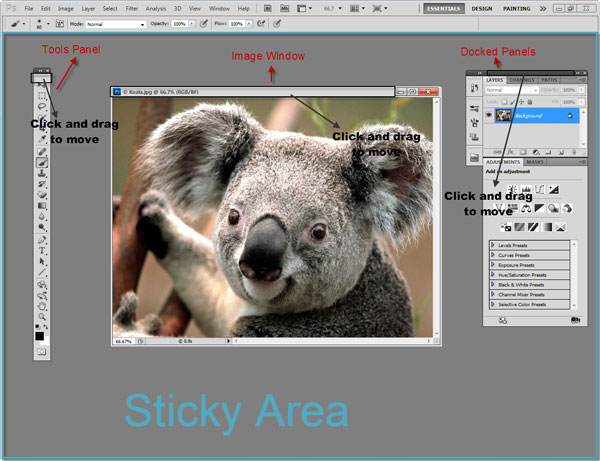Open the Filter menu
The height and width of the screenshot is (461, 600).
[x=132, y=7]
